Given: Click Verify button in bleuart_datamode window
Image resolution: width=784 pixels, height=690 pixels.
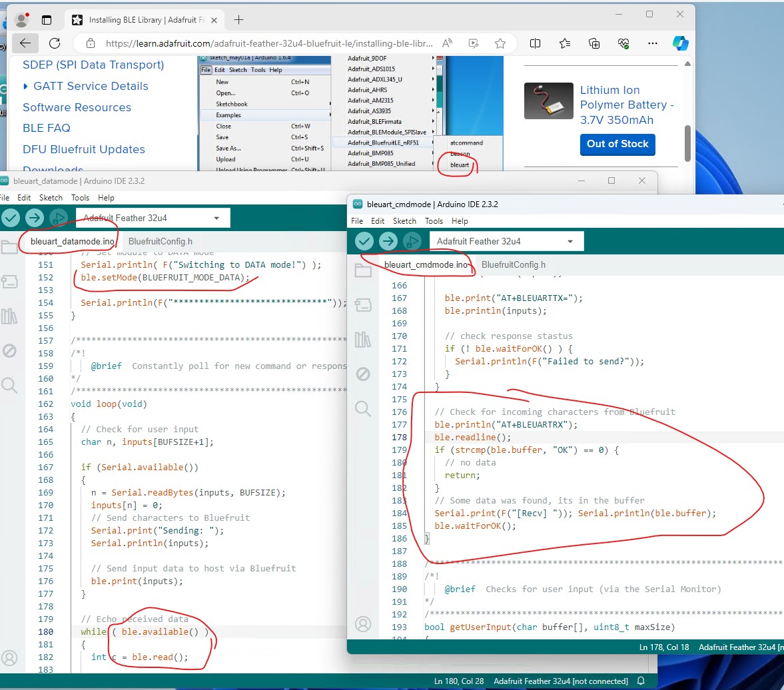Looking at the screenshot, I should click(x=11, y=218).
